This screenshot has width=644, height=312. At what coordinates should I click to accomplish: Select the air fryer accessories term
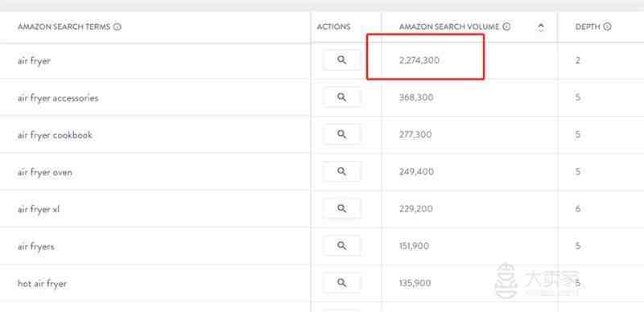(58, 98)
